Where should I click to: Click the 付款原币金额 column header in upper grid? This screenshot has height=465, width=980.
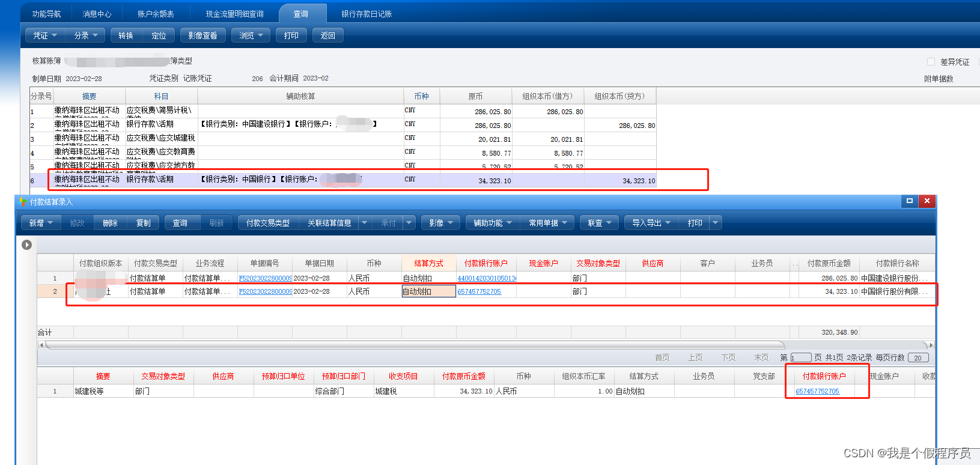[829, 263]
